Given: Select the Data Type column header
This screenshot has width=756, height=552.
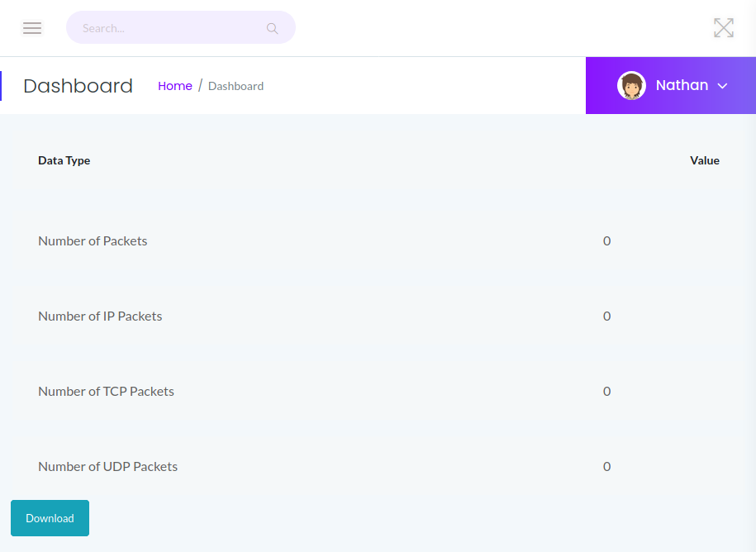Looking at the screenshot, I should tap(64, 160).
